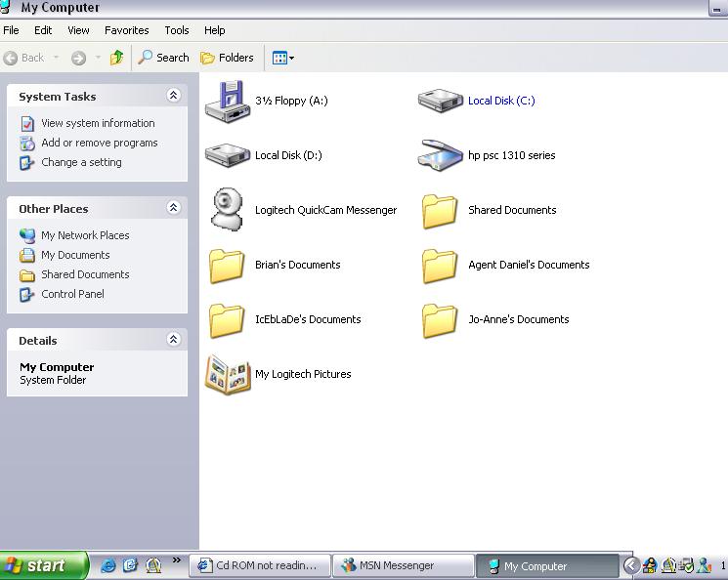Click the Brian's Documents label text
728x580 pixels.
pos(298,265)
